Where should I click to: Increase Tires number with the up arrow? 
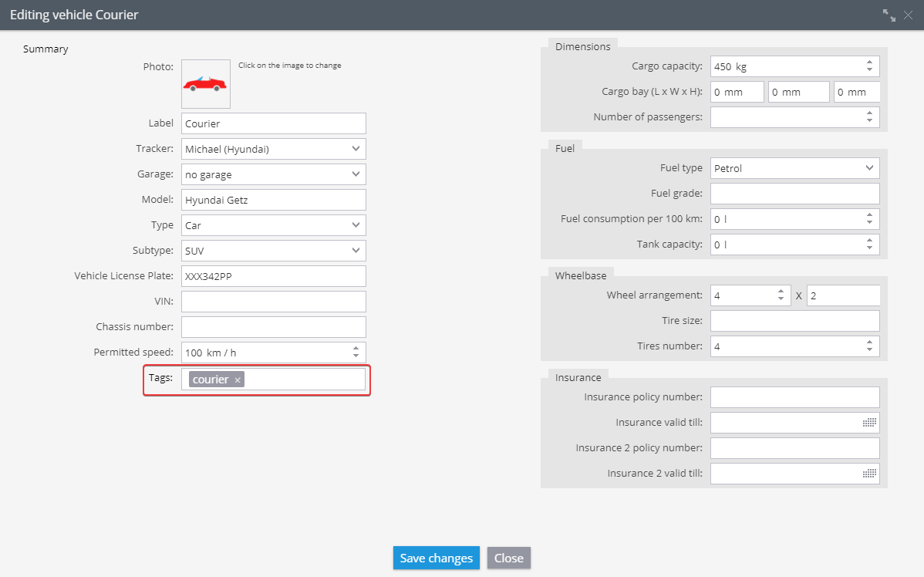point(870,342)
